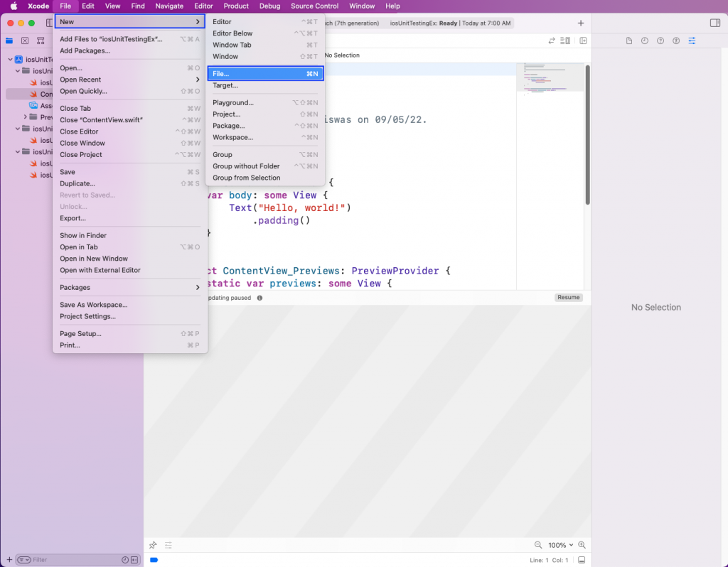Show the Accessibility inspector icon

click(676, 40)
